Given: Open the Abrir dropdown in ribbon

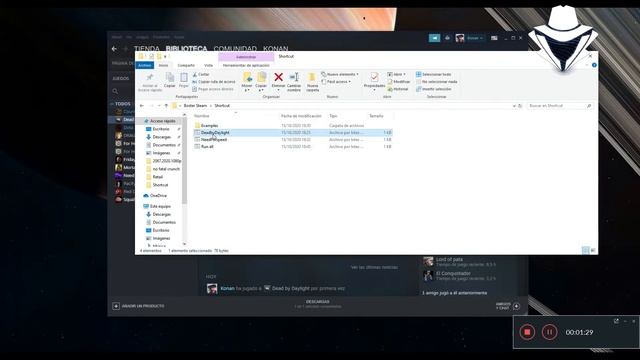Looking at the screenshot, I should [396, 74].
